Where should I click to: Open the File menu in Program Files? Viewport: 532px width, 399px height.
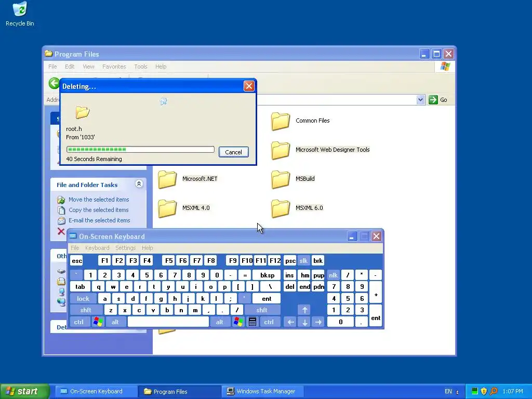[x=52, y=66]
